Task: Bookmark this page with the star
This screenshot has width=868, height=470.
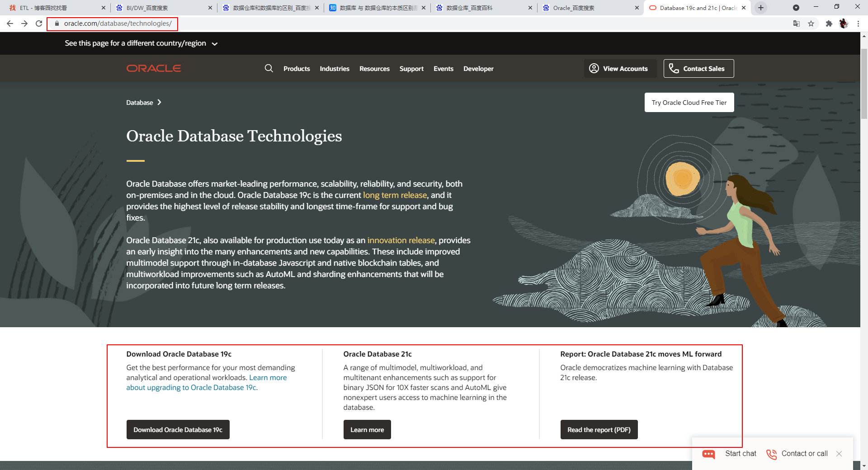Action: click(811, 23)
